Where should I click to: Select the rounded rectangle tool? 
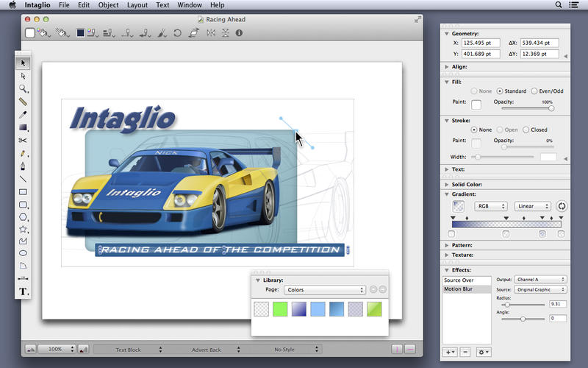pos(23,205)
